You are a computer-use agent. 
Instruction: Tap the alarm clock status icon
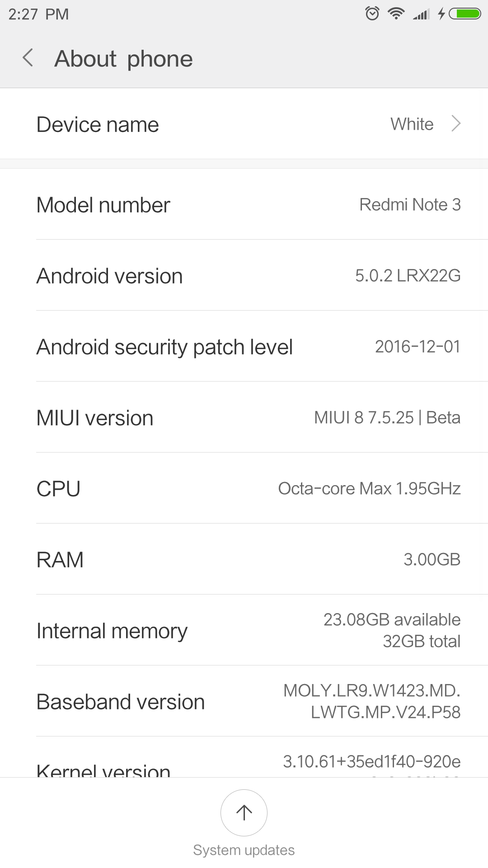372,14
